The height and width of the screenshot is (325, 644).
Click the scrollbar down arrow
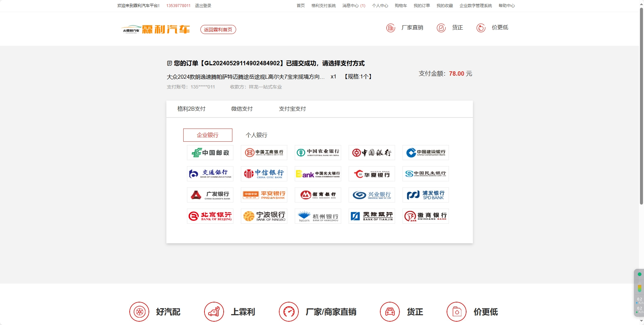641,322
